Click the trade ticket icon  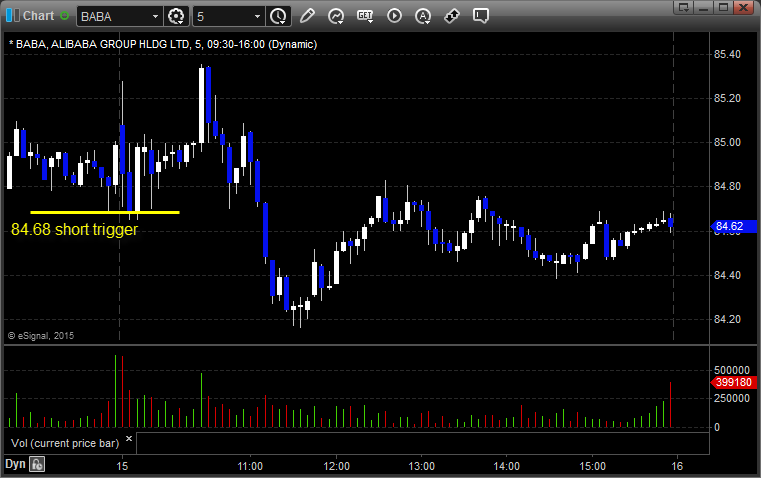tap(452, 16)
